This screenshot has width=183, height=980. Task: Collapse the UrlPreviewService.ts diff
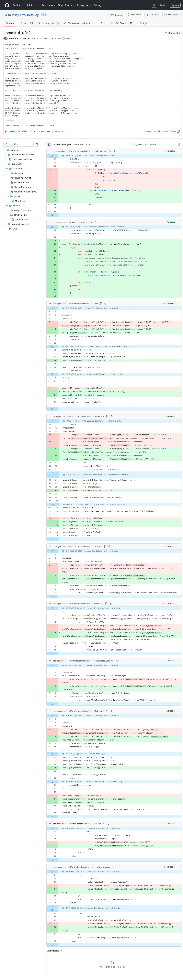point(50,151)
